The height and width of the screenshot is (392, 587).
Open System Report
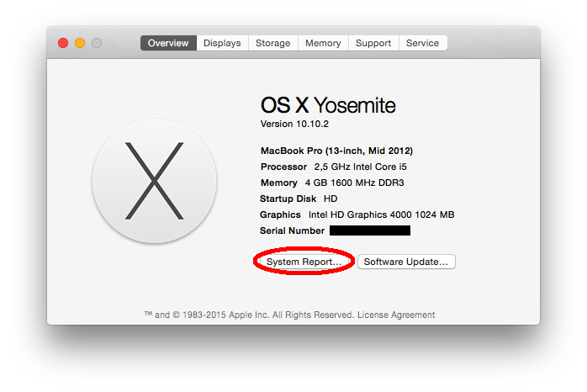304,262
